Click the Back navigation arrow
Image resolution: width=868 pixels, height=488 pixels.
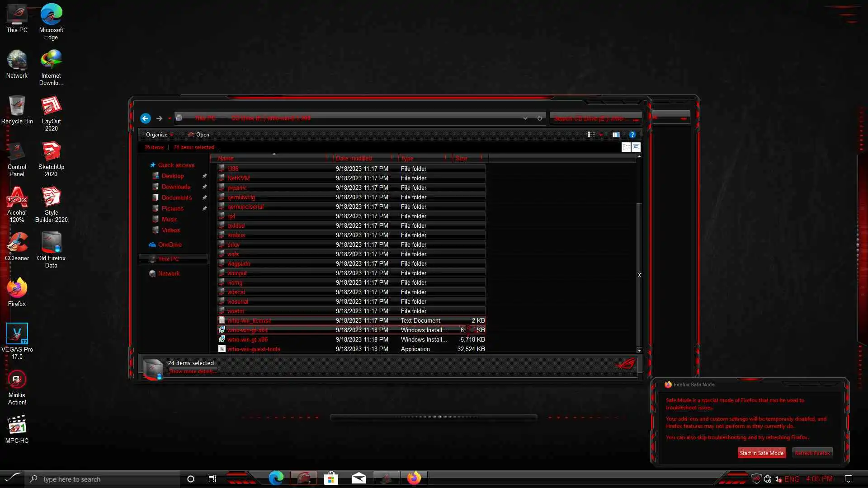pos(145,118)
